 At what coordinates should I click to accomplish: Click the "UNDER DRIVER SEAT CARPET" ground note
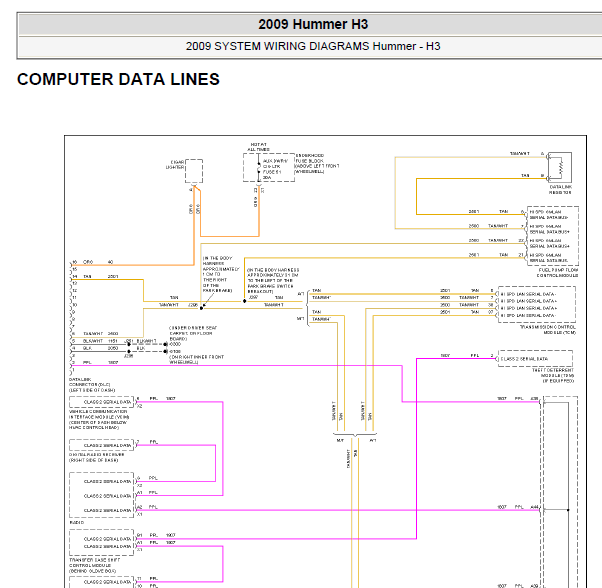(193, 333)
